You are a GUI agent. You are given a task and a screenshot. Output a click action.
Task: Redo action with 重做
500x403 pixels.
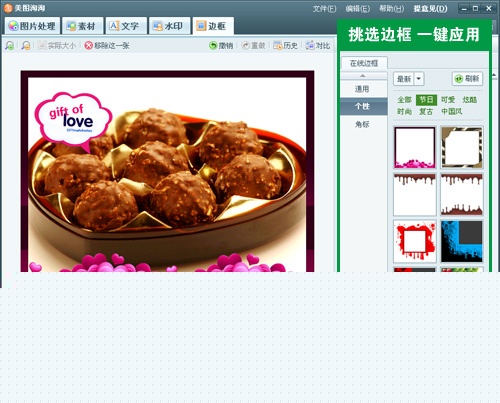(254, 46)
